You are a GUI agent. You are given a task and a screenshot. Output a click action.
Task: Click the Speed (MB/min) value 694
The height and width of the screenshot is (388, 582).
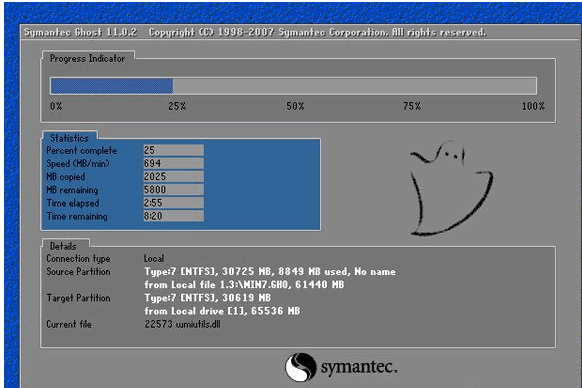(x=173, y=163)
